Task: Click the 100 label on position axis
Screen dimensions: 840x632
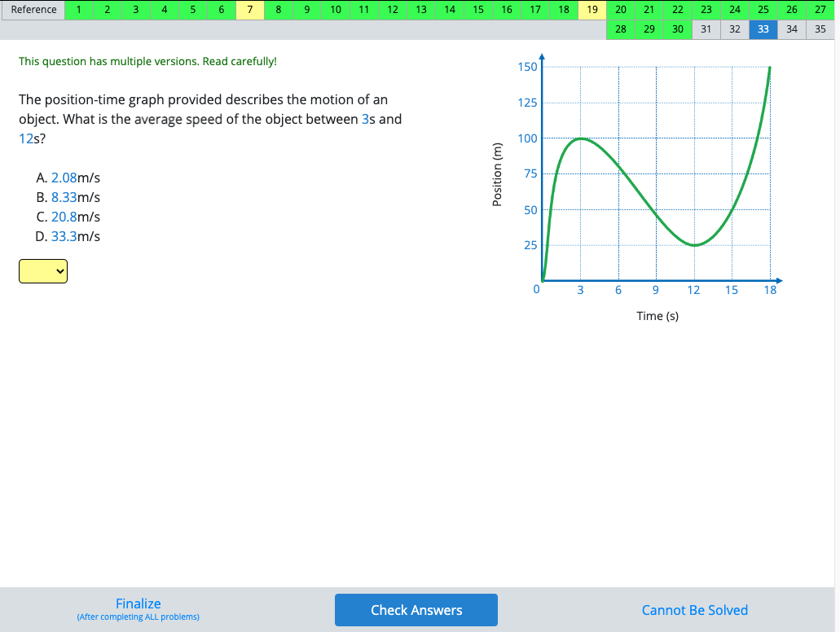Action: (527, 138)
